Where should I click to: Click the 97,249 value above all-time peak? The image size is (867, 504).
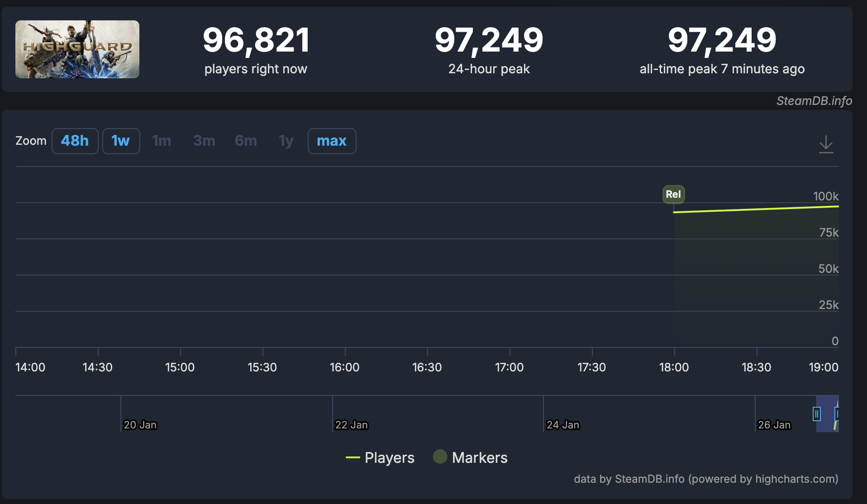tap(722, 40)
